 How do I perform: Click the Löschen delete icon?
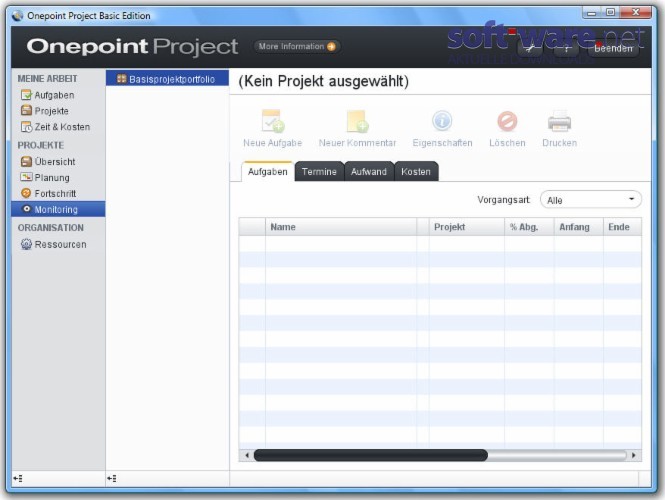point(507,121)
